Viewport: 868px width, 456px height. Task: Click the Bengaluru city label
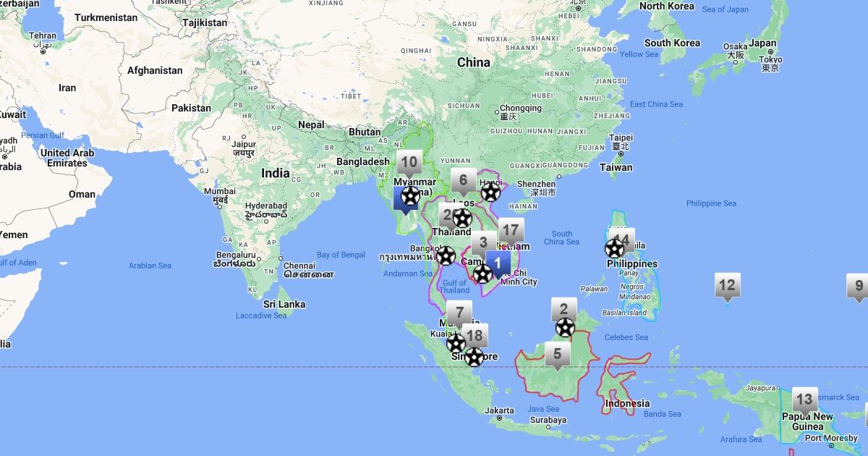point(234,259)
